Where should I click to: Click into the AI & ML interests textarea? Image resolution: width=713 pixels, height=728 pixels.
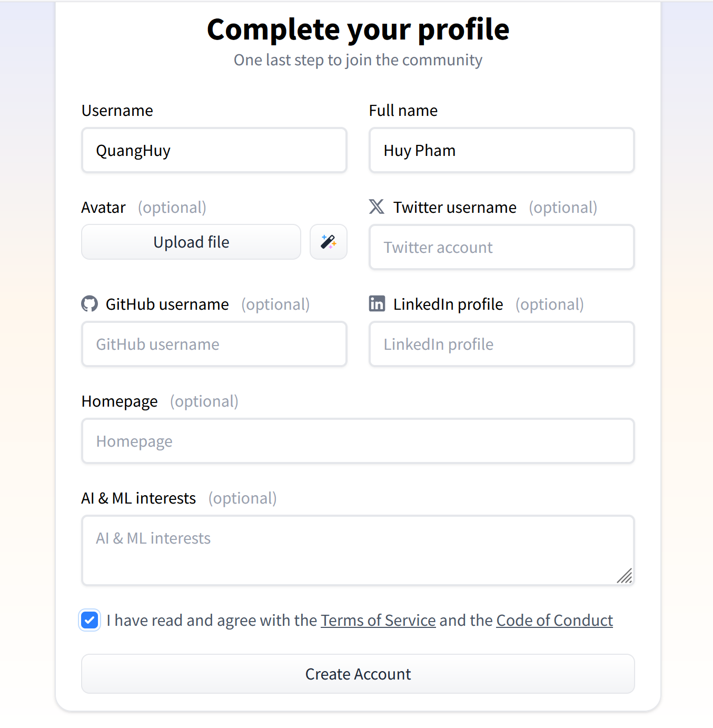(358, 550)
